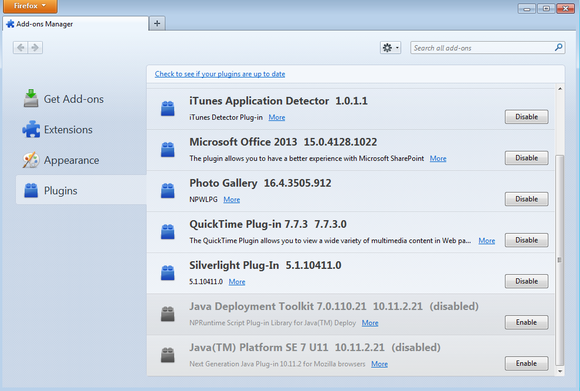580x391 pixels.
Task: Click the Appearance paint palette icon
Action: pos(31,160)
